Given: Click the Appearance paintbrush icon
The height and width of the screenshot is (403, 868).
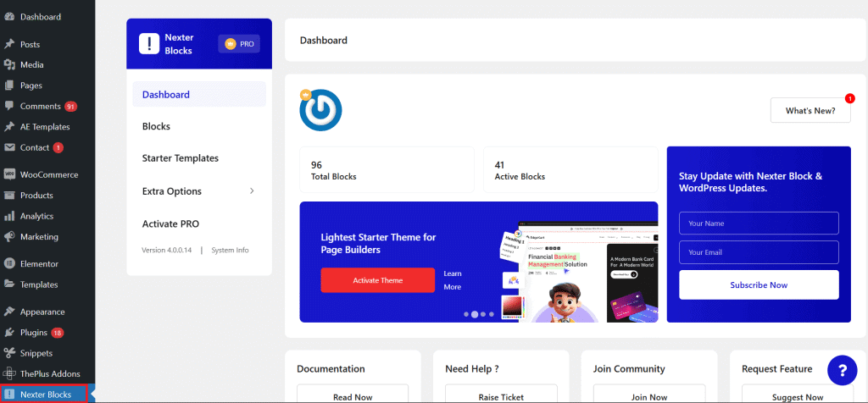Looking at the screenshot, I should (8, 312).
